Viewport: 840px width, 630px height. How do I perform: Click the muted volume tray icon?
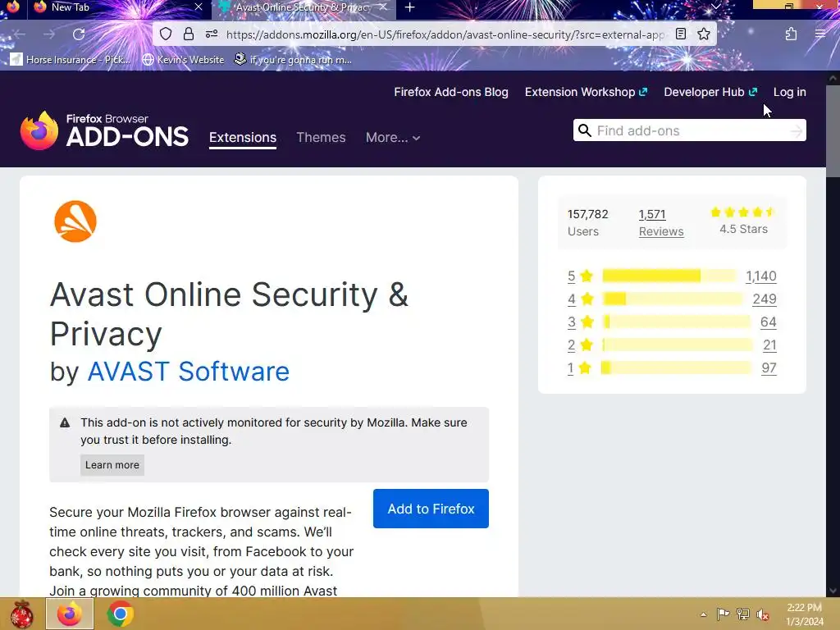763,614
